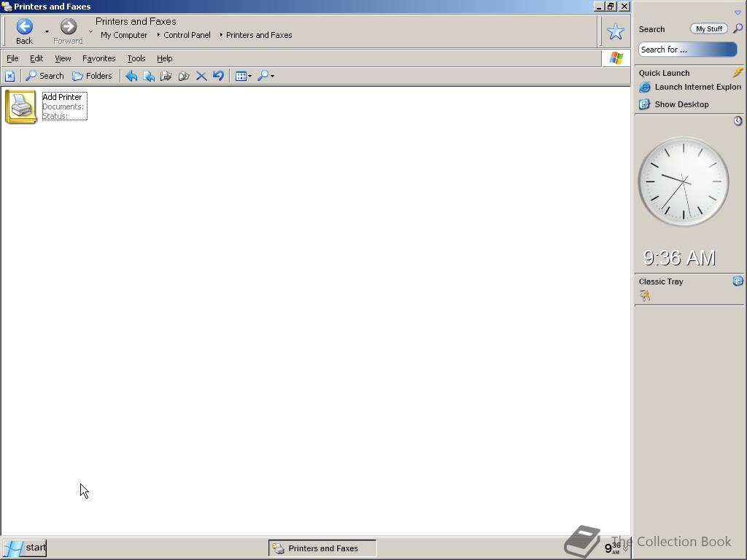The image size is (747, 560).
Task: Click the Delete X toolbar icon
Action: 201,76
